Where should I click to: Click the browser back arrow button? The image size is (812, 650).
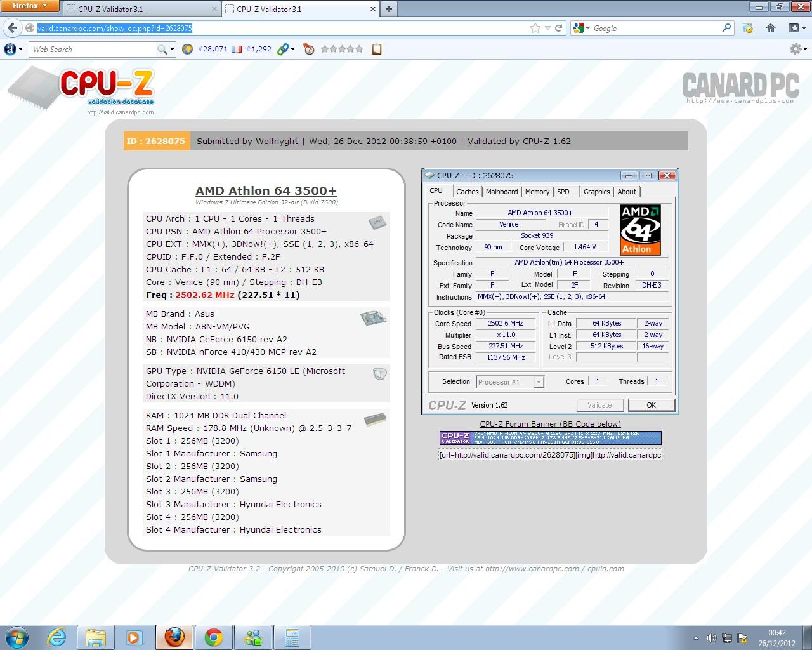click(x=13, y=28)
